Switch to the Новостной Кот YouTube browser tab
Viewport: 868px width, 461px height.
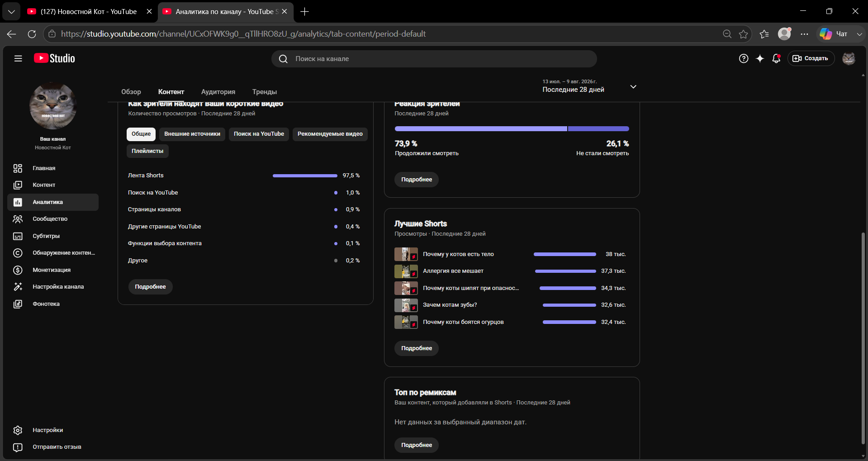pyautogui.click(x=89, y=12)
